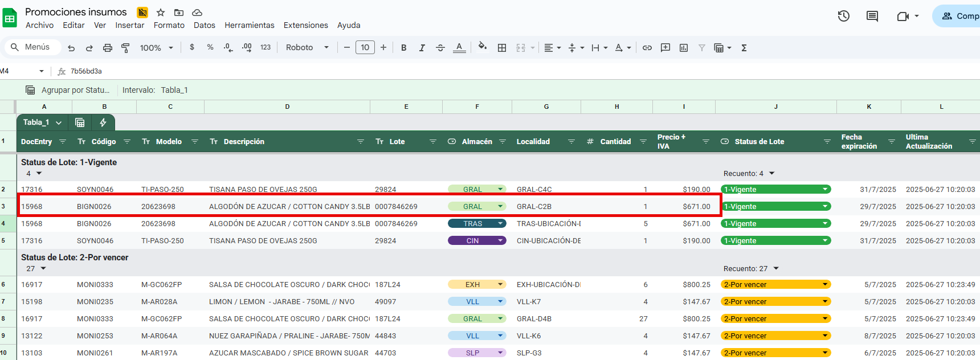Open the Roboto font dropdown
This screenshot has width=980, height=360.
point(307,48)
